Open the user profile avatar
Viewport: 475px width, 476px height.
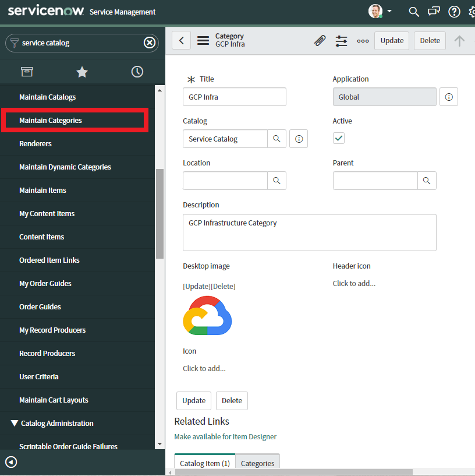[375, 12]
